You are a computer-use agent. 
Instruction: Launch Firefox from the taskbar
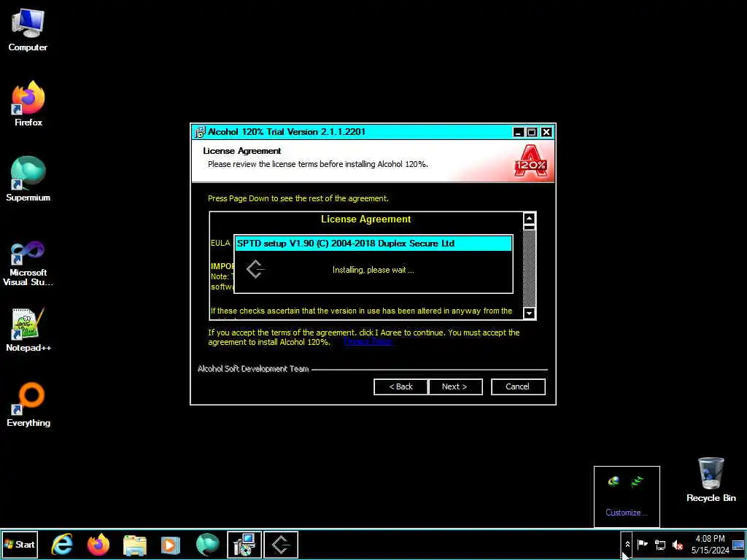click(x=98, y=545)
